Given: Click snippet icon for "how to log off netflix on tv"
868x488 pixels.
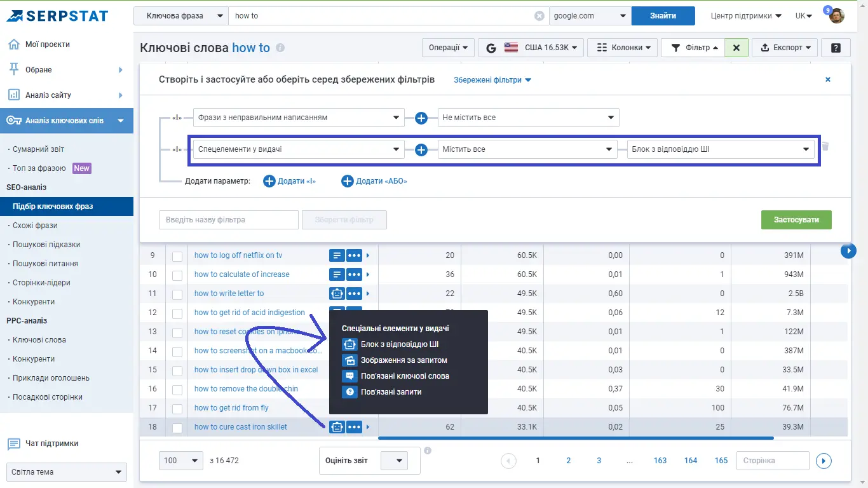Looking at the screenshot, I should click(x=337, y=255).
